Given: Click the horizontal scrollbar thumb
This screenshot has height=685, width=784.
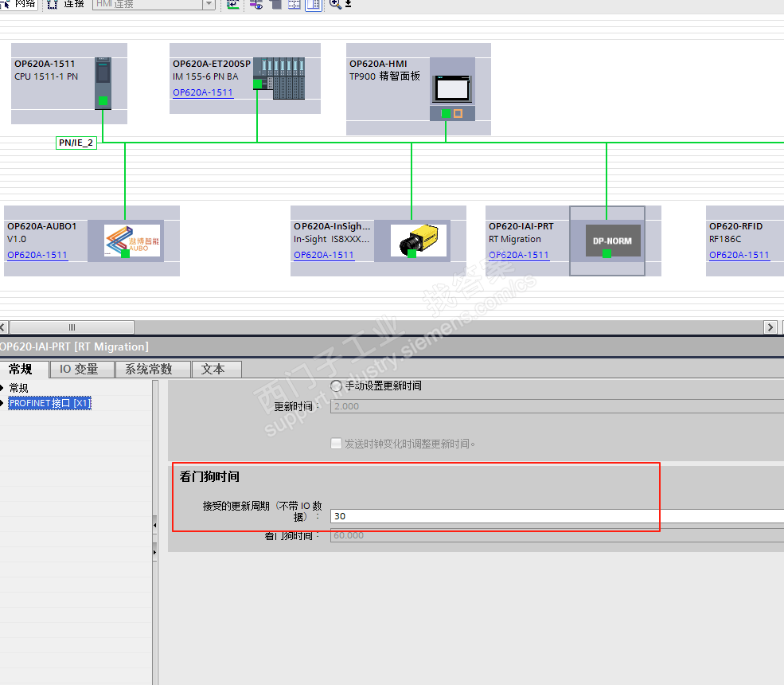Looking at the screenshot, I should pyautogui.click(x=72, y=327).
